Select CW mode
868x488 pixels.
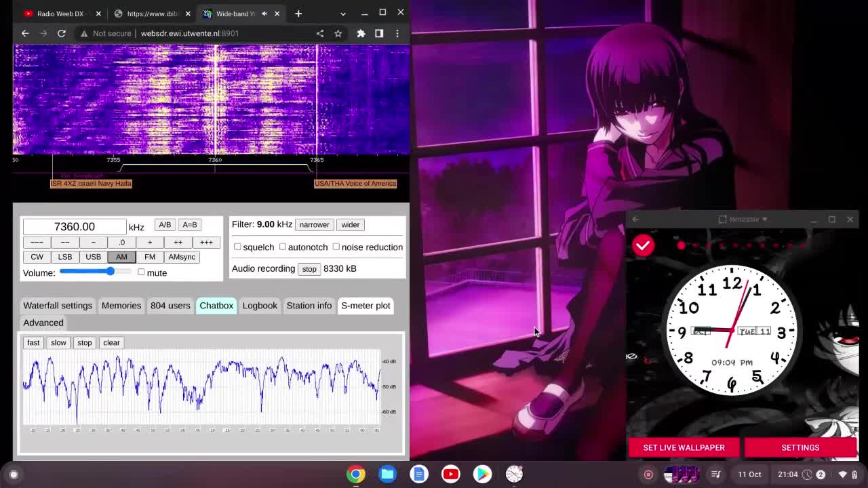pos(37,257)
